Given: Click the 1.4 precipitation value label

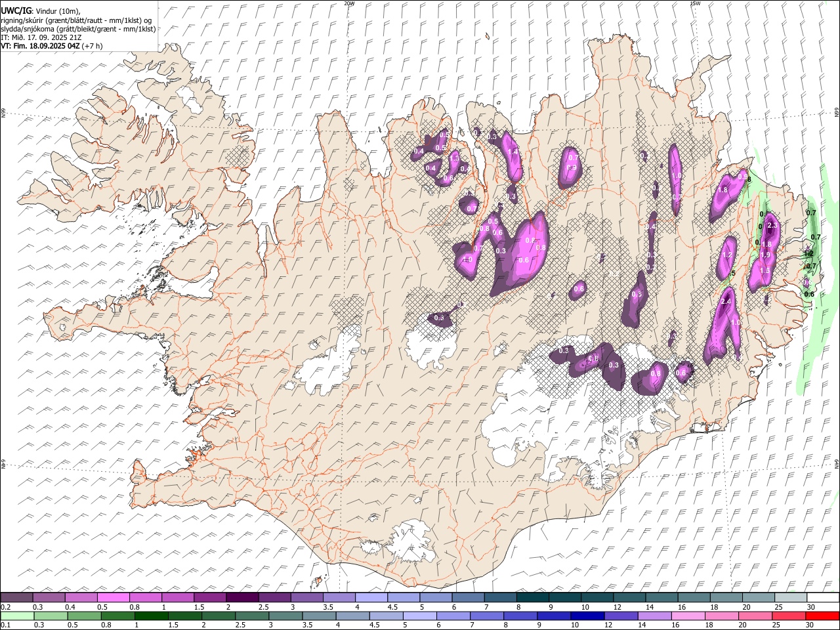Looking at the screenshot, I should coord(513,152).
